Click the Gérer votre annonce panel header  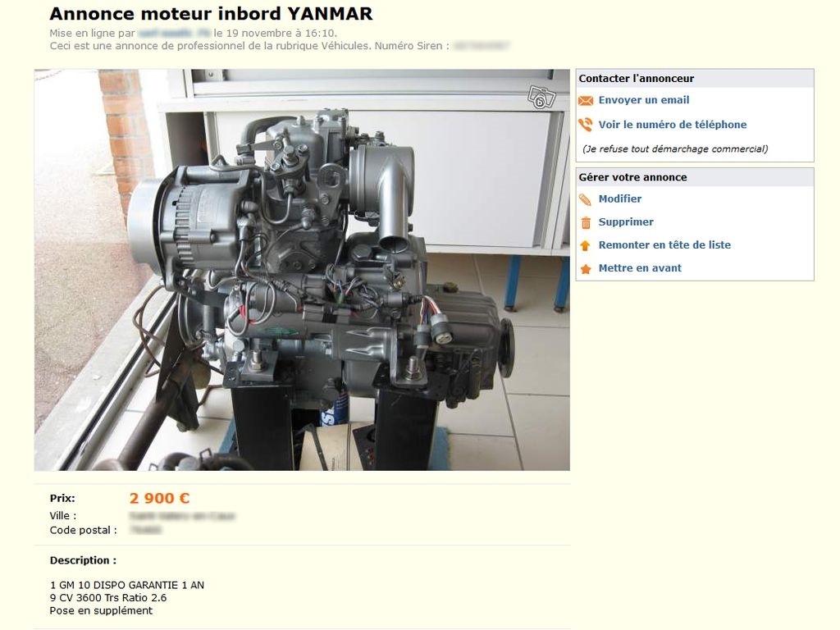[x=695, y=177]
